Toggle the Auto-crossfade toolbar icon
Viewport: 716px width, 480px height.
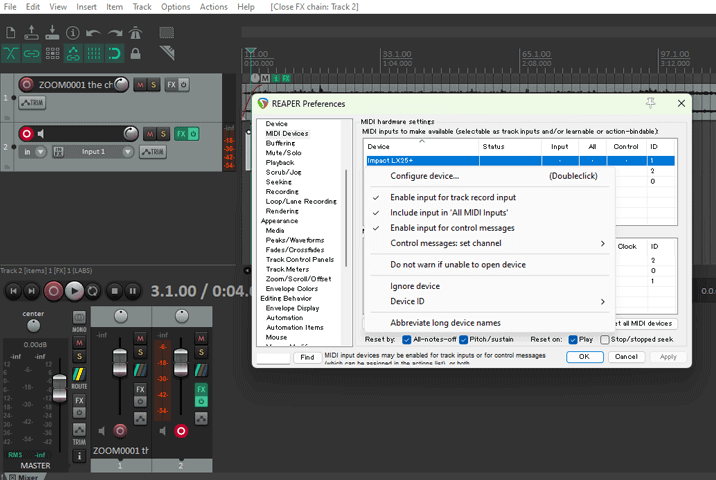pyautogui.click(x=11, y=54)
